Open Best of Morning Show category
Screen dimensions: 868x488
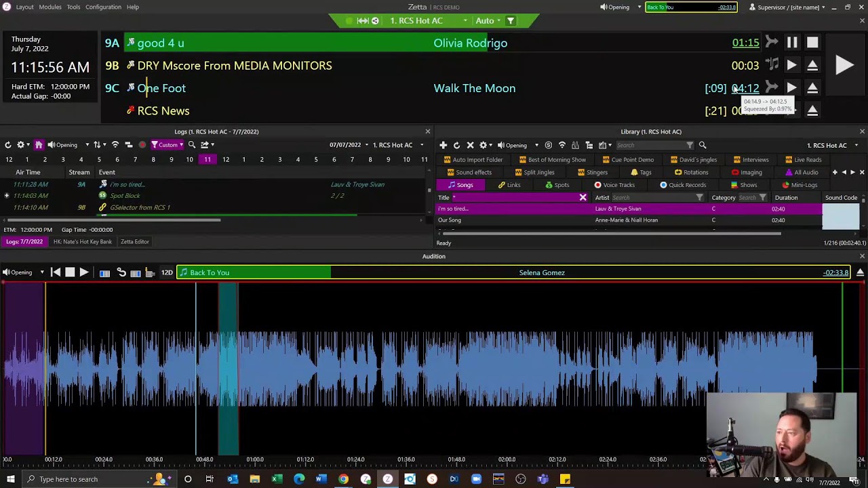pos(552,160)
